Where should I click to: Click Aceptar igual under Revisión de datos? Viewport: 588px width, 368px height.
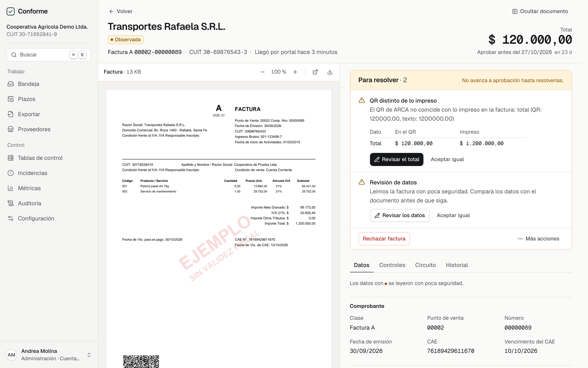point(453,215)
